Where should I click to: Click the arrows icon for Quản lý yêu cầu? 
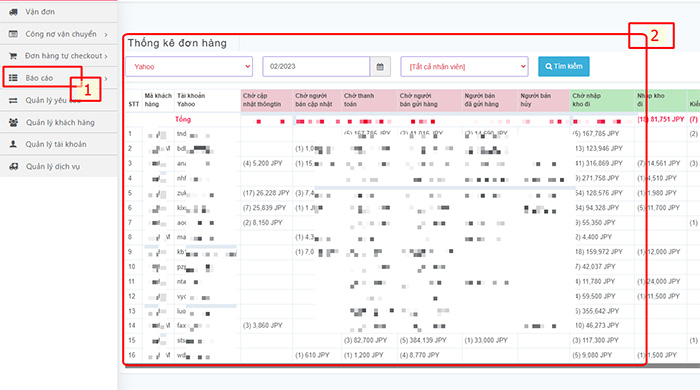(13, 100)
